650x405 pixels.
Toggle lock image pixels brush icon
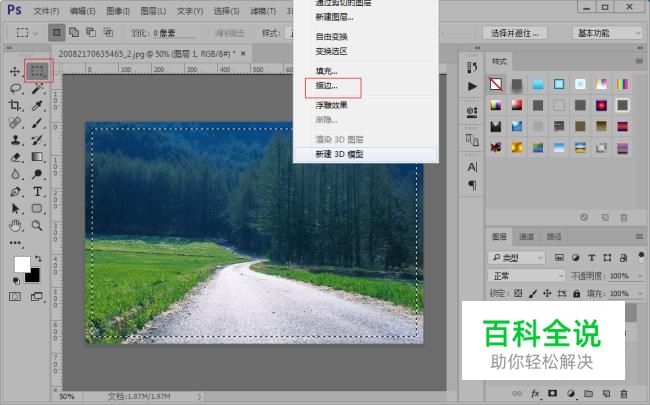[533, 293]
